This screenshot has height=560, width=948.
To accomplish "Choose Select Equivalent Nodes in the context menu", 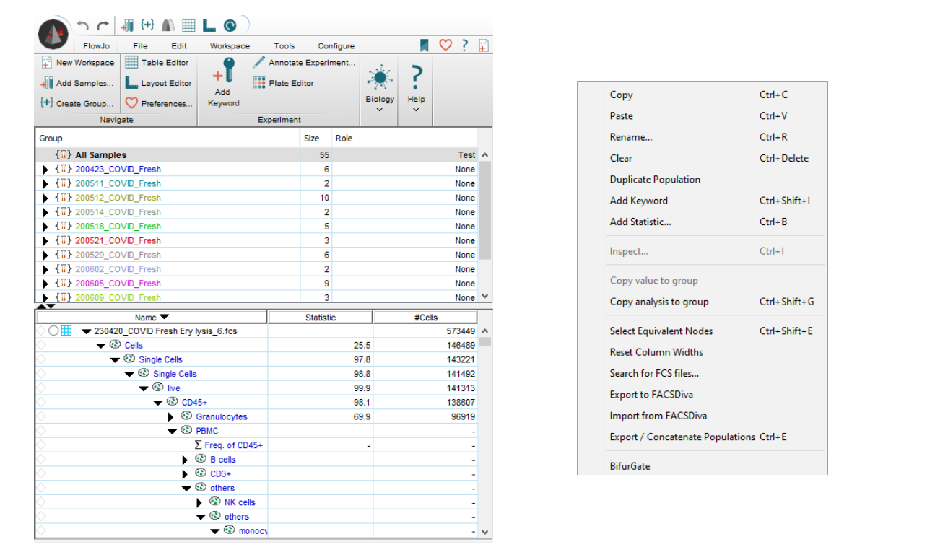I will click(661, 331).
